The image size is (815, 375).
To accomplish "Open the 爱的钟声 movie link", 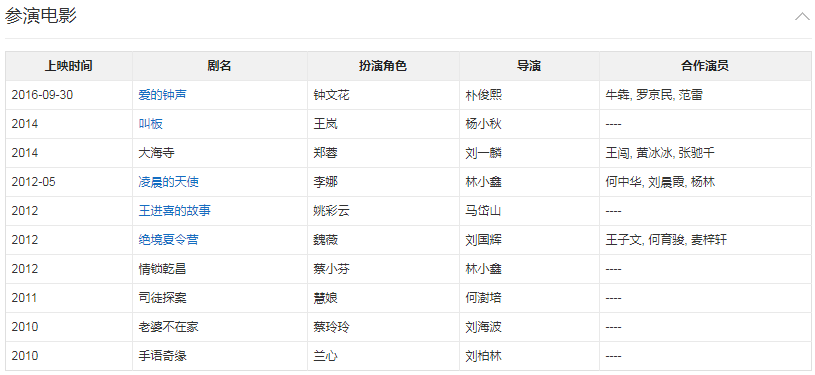I will (x=162, y=95).
